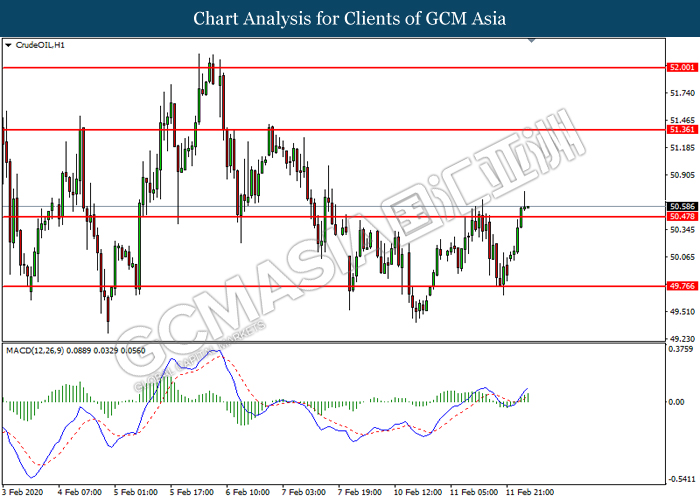The image size is (700, 500).
Task: Click the red horizontal line at 49.766
Action: pos(334,286)
